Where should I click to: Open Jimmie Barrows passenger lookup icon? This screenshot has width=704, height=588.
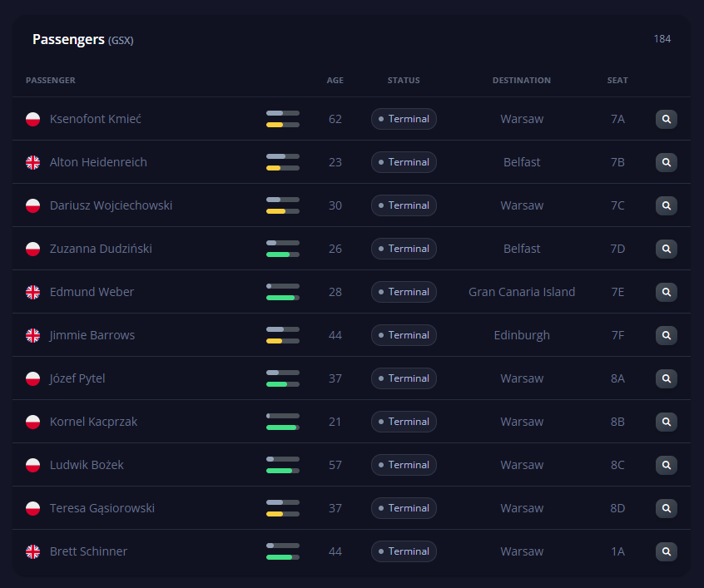pos(666,335)
